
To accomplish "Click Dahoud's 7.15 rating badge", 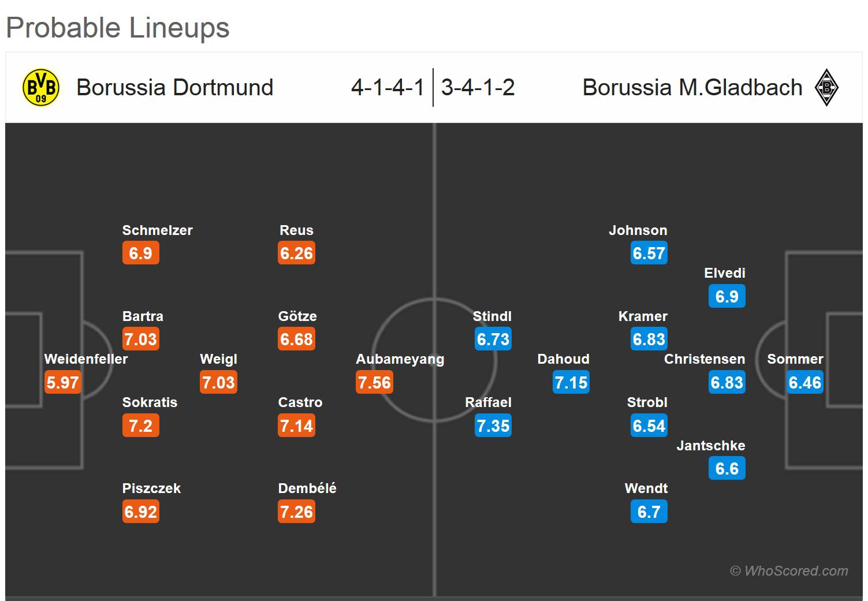I will [x=571, y=382].
